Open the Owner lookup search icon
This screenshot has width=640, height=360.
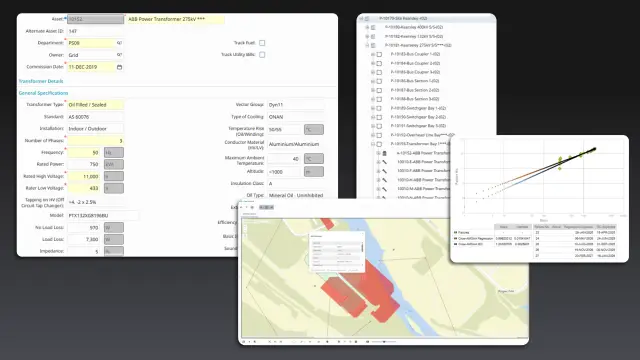coord(119,55)
